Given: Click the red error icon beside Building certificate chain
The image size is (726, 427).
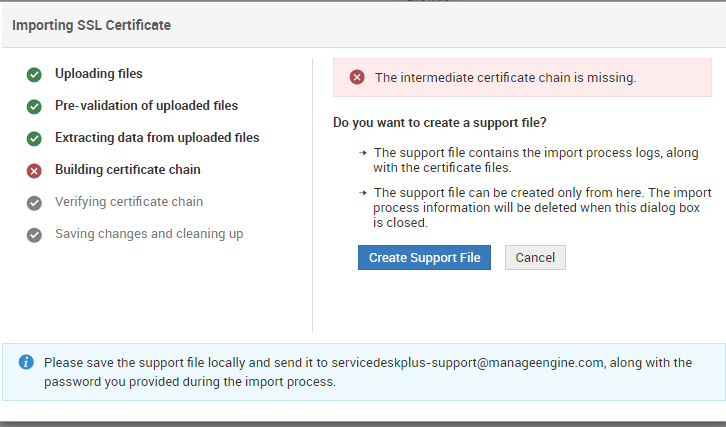Looking at the screenshot, I should [34, 170].
